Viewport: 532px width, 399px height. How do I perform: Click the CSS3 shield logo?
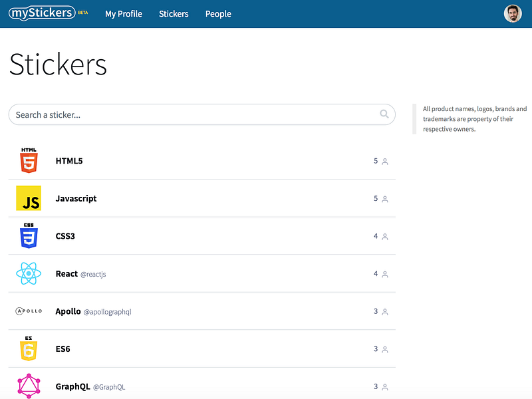tap(29, 236)
